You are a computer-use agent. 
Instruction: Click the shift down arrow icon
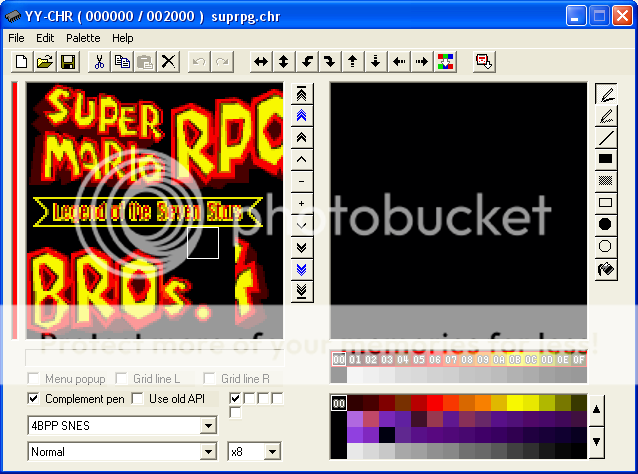(376, 62)
